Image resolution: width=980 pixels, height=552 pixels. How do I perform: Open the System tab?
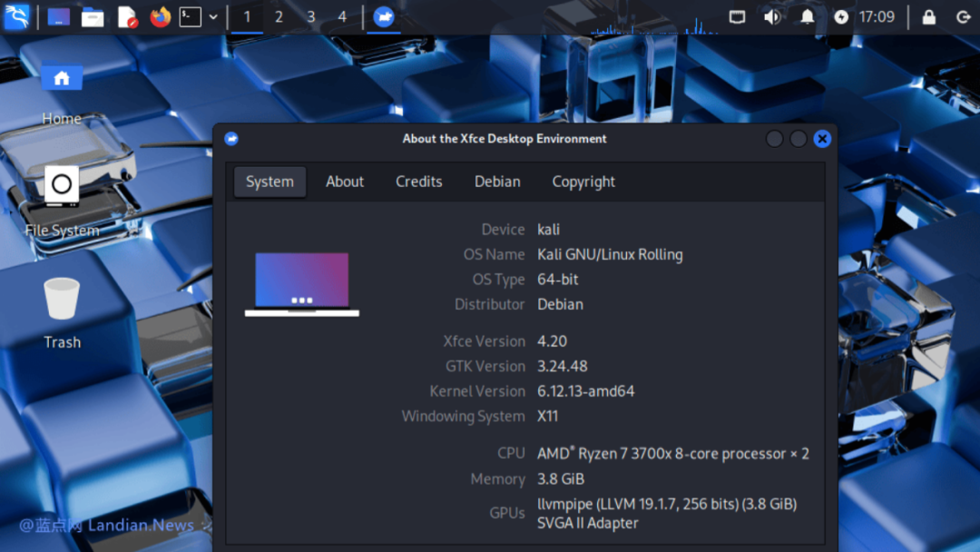pyautogui.click(x=269, y=182)
